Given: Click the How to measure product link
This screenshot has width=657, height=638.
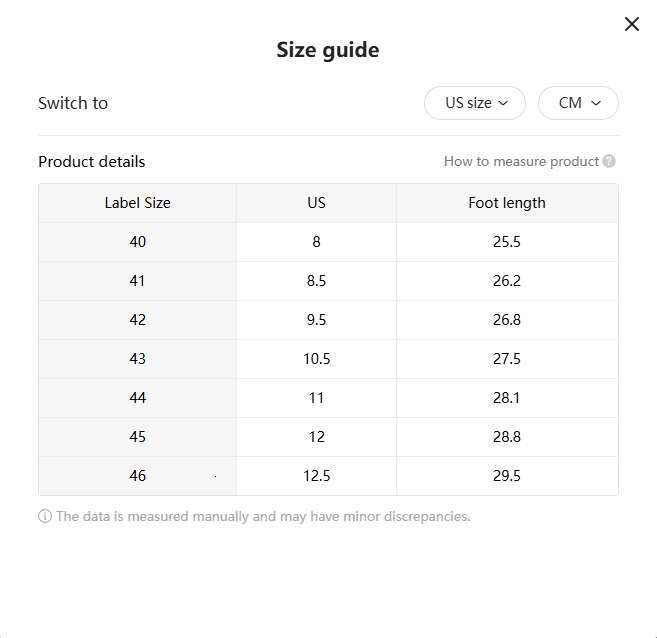Looking at the screenshot, I should [521, 161].
